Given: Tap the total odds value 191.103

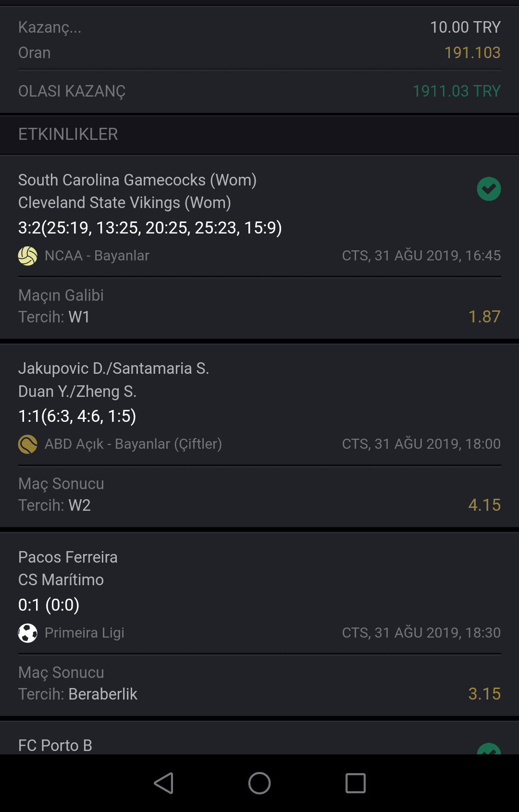Looking at the screenshot, I should point(472,52).
